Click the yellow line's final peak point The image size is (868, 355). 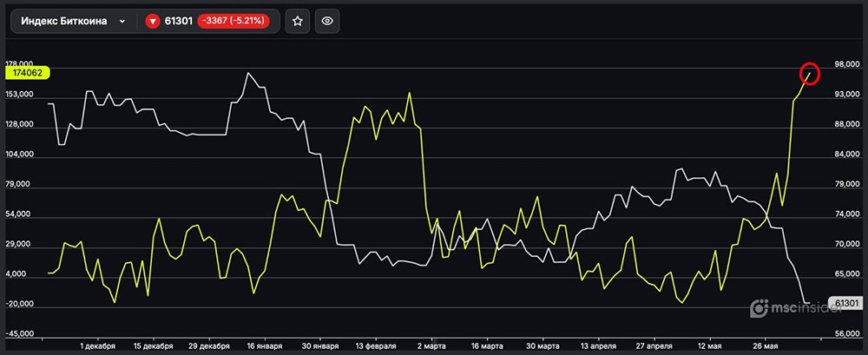pos(810,74)
